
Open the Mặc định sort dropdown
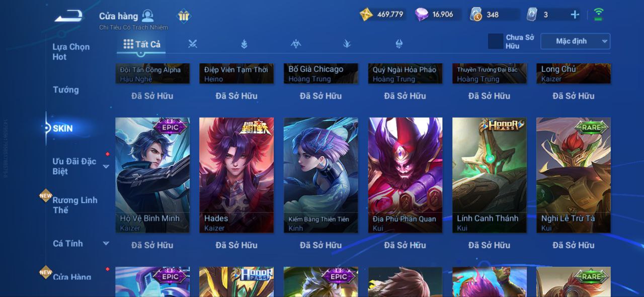pos(575,42)
